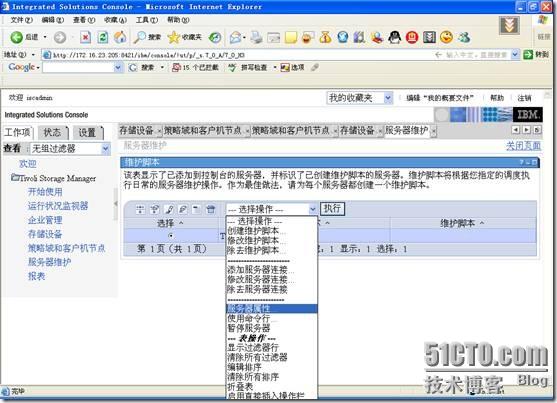Open the 帮助 menu in the menu bar
The height and width of the screenshot is (403, 557).
178,20
